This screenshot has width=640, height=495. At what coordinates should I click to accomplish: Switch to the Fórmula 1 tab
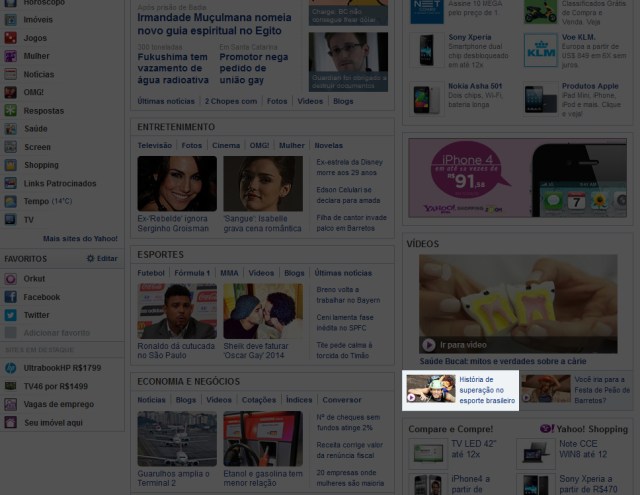pos(192,273)
